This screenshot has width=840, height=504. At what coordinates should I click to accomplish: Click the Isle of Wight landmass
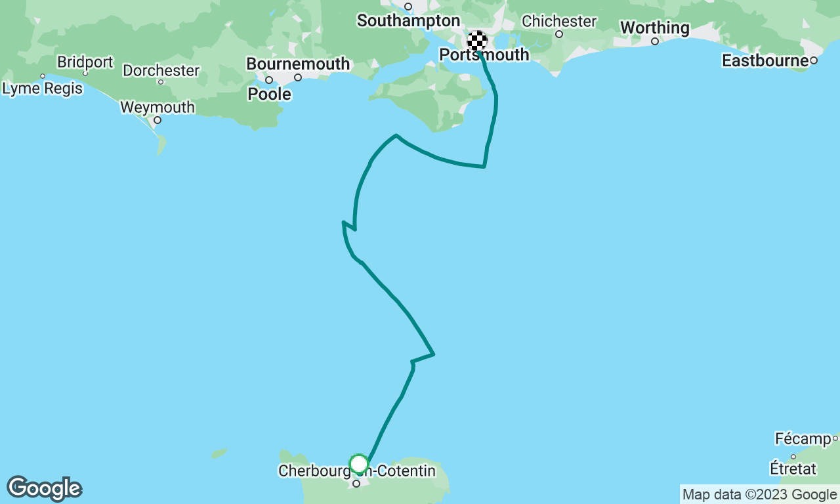pyautogui.click(x=433, y=100)
